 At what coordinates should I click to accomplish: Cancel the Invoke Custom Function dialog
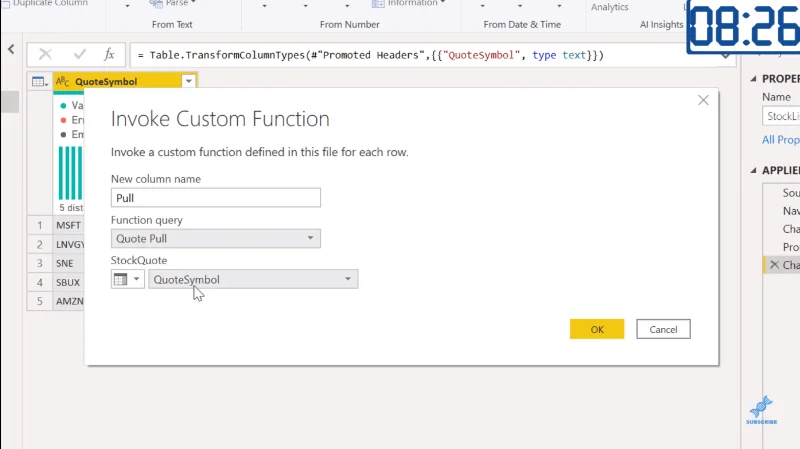[663, 329]
